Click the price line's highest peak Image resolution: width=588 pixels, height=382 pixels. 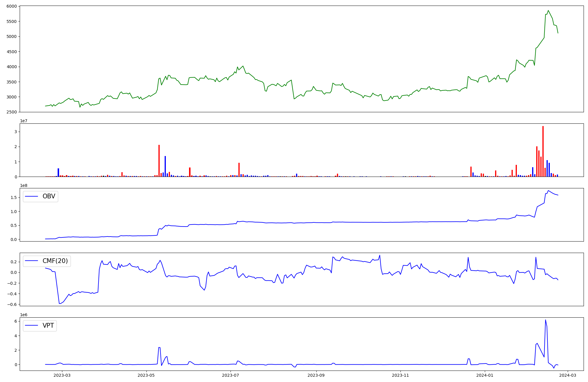tap(548, 11)
